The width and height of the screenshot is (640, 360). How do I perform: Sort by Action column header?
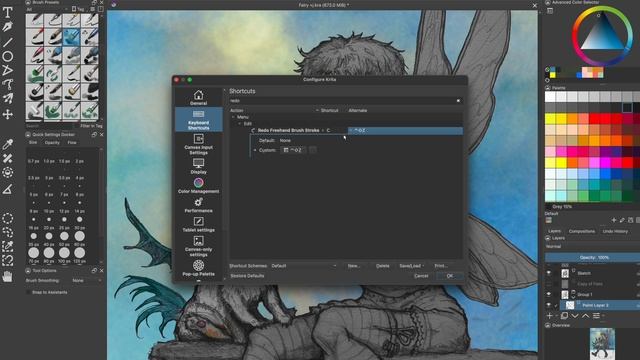[x=237, y=111]
